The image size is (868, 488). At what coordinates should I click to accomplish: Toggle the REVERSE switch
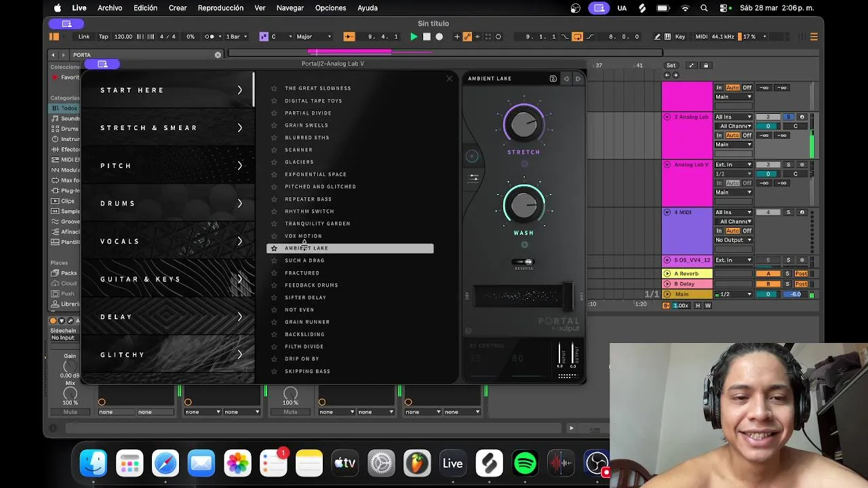tap(523, 262)
